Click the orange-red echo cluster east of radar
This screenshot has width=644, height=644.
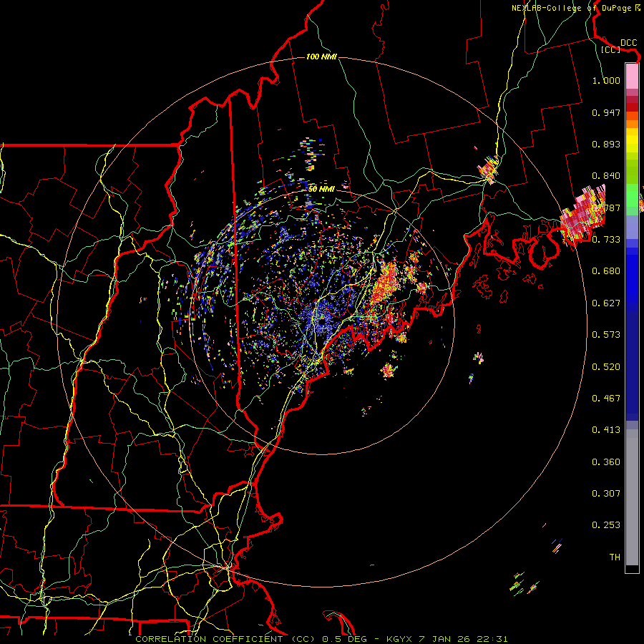click(x=385, y=283)
